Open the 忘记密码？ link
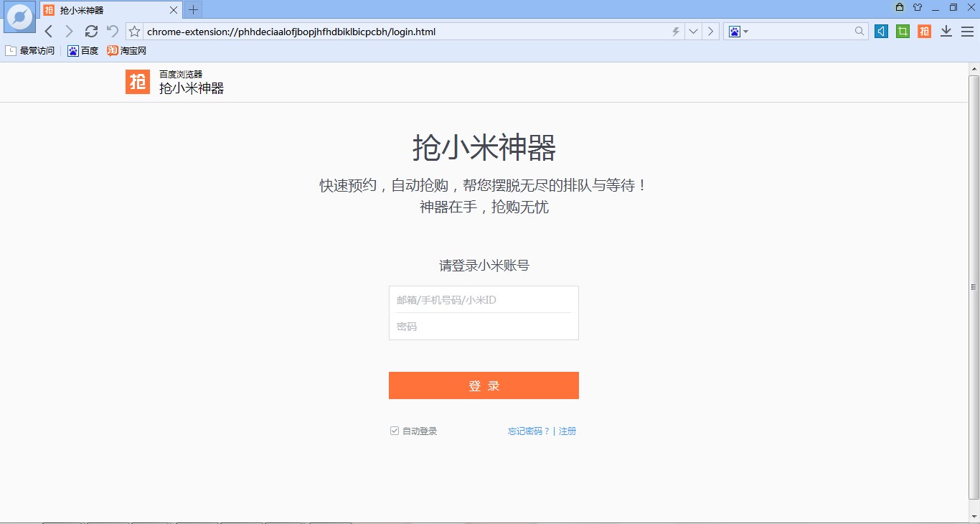 (529, 431)
